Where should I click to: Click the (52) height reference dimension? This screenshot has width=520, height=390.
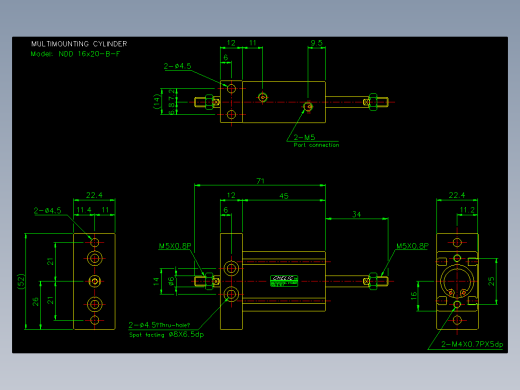click(21, 281)
